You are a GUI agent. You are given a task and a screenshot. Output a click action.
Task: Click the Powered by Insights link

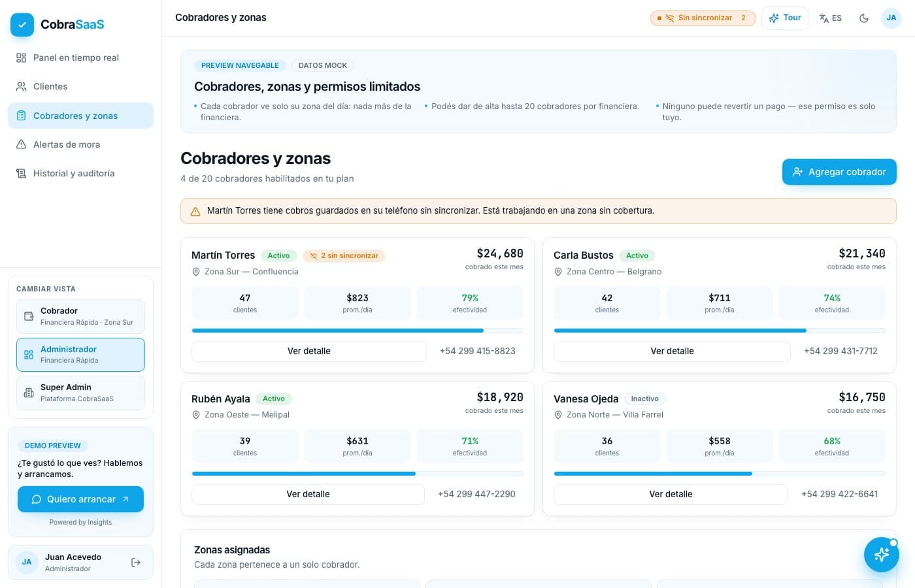point(80,522)
